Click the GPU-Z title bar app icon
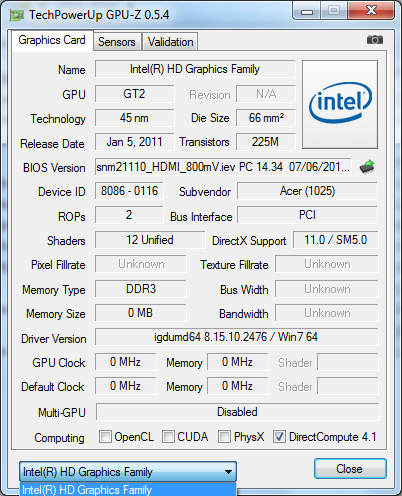402x496 pixels. pos(17,15)
